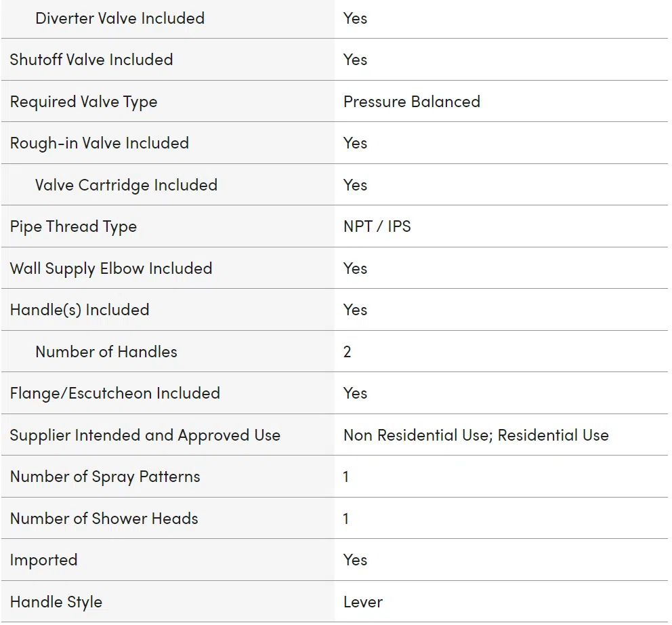Click the Wall Supply Elbow Included label
The height and width of the screenshot is (625, 672).
(111, 268)
